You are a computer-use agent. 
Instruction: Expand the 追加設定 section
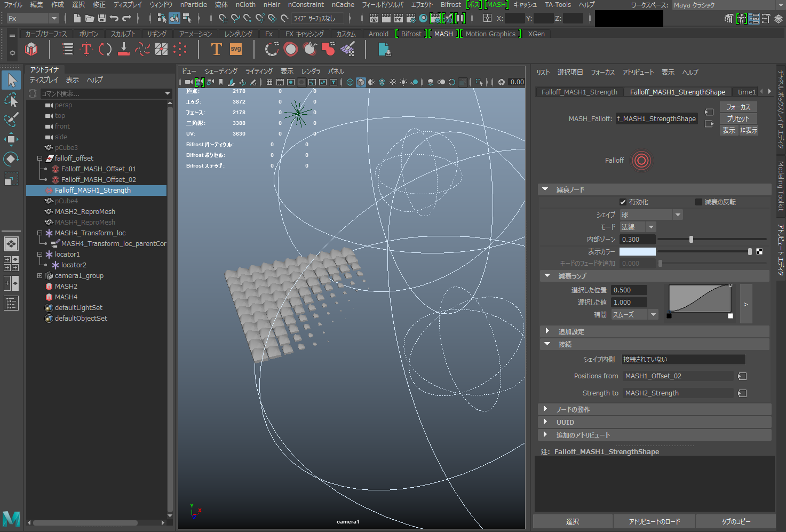point(547,331)
